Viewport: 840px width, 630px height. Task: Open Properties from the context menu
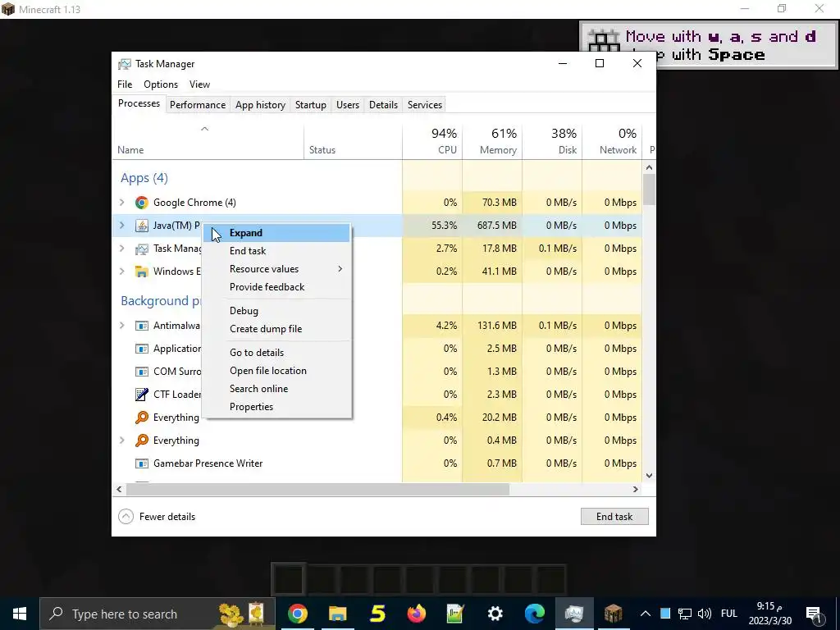tap(276, 407)
